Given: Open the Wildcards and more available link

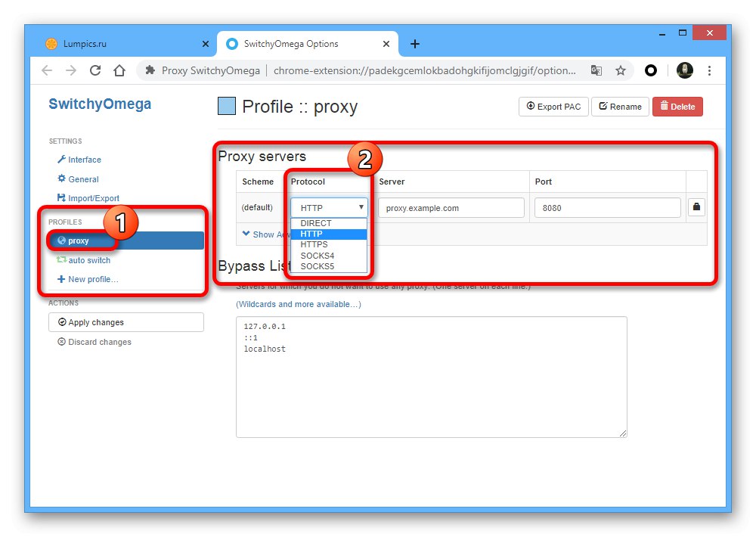Looking at the screenshot, I should coord(299,305).
